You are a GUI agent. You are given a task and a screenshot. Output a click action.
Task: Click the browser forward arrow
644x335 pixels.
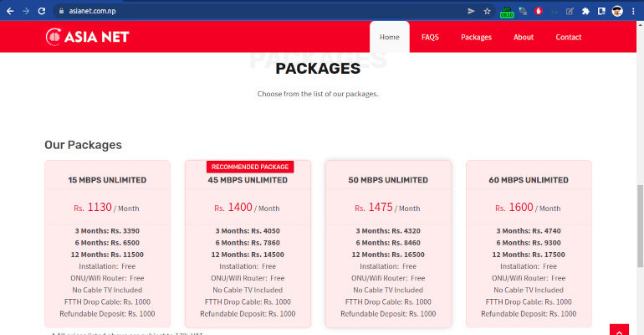pos(26,11)
